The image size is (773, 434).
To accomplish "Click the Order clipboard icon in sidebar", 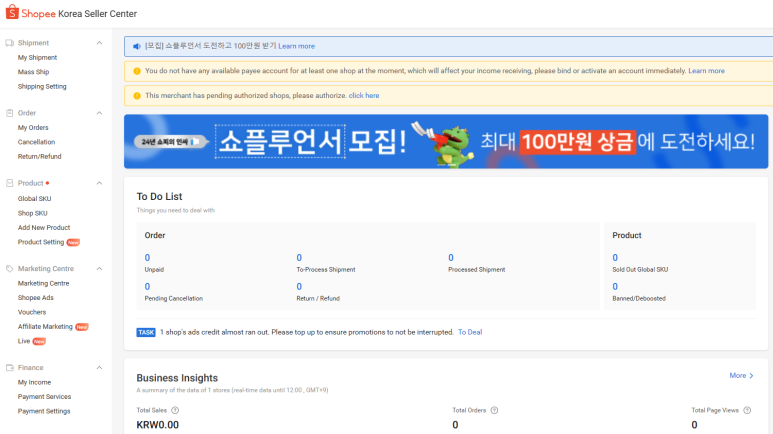I will pos(9,113).
